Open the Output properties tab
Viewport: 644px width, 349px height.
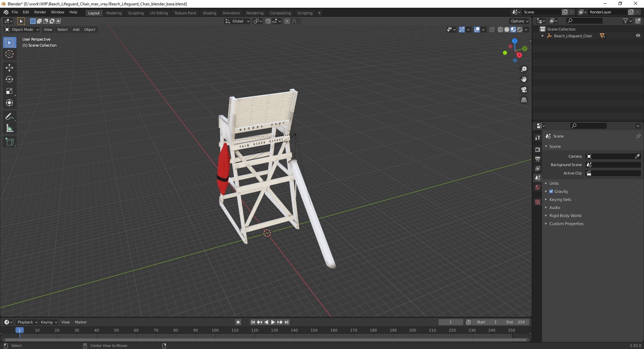coord(538,159)
